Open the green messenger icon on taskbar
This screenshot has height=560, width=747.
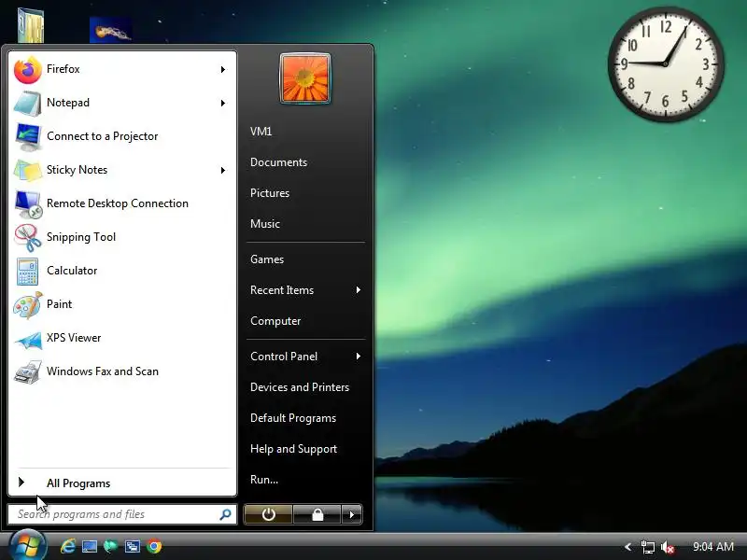click(110, 546)
